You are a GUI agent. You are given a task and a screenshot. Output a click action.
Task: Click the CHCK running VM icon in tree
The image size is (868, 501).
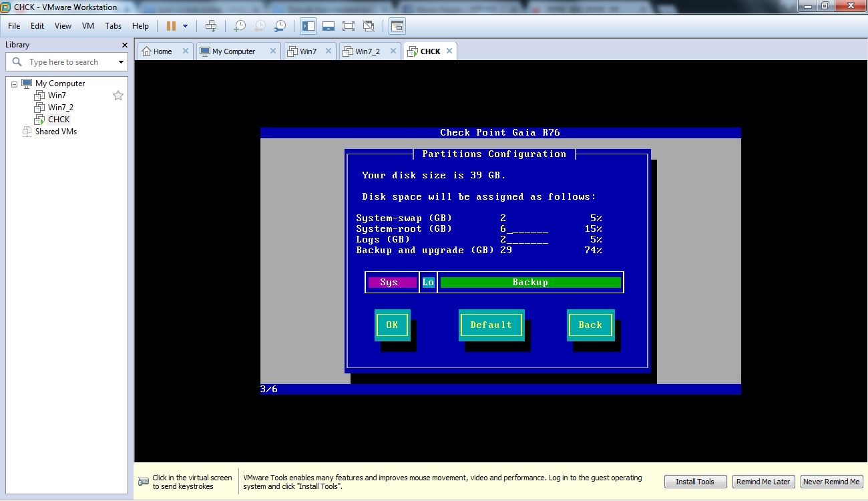39,120
